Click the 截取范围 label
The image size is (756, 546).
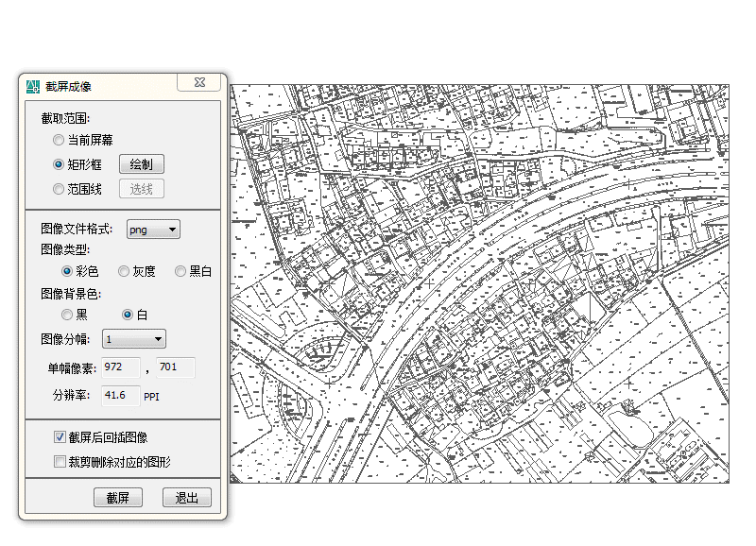tap(65, 118)
